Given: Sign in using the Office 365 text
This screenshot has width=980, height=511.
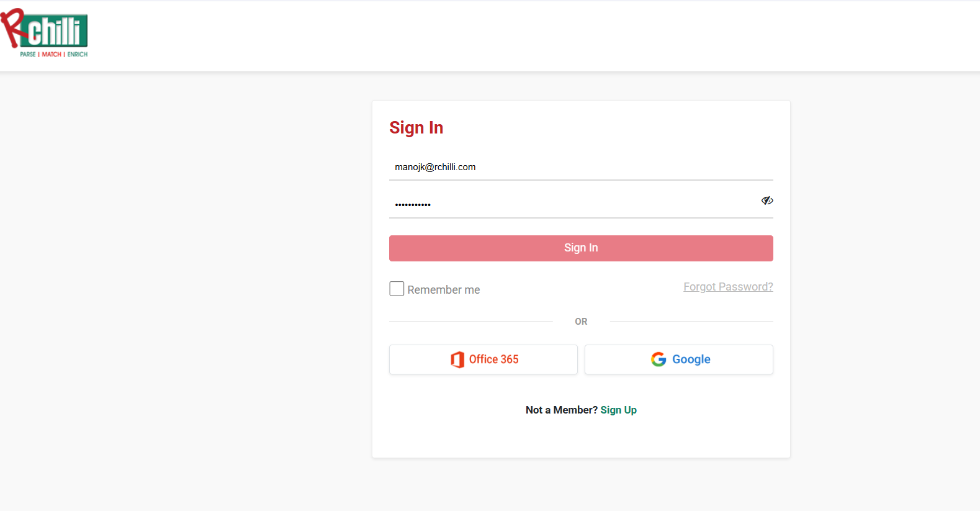Looking at the screenshot, I should 493,360.
